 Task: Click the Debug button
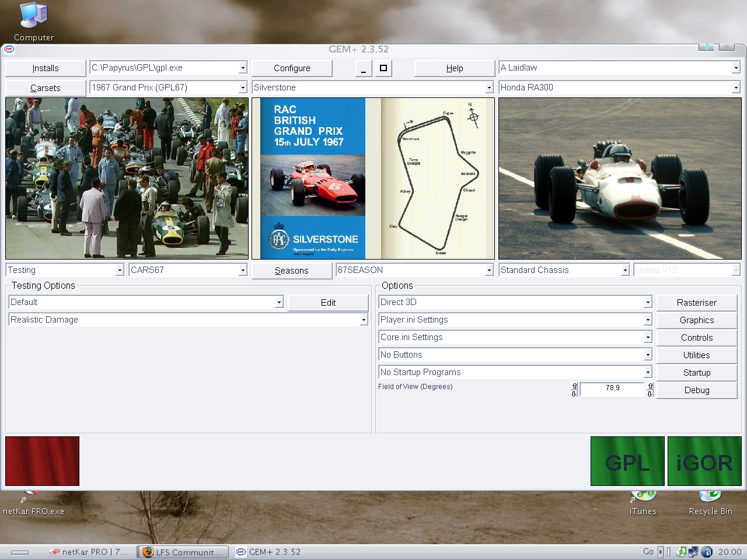pos(697,390)
